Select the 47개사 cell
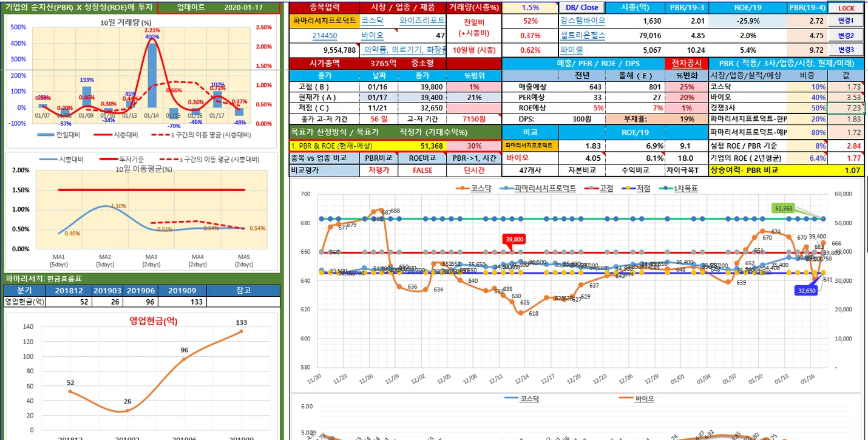The image size is (868, 440). (x=530, y=171)
